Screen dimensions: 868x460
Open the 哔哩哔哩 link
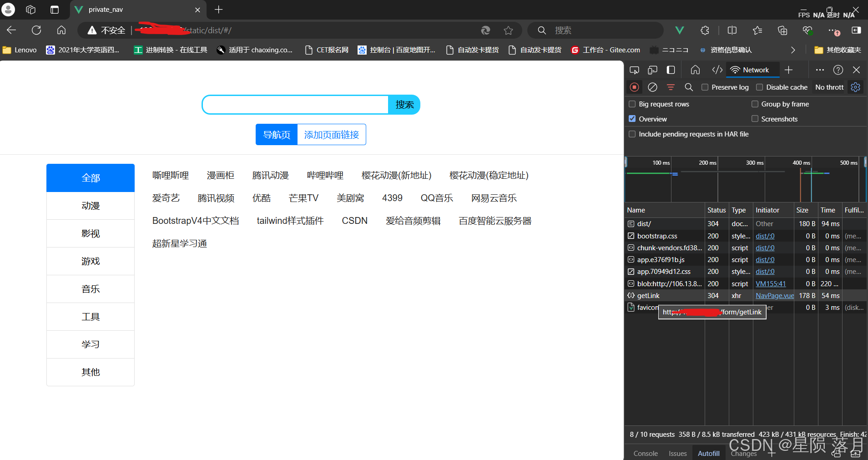pyautogui.click(x=325, y=175)
